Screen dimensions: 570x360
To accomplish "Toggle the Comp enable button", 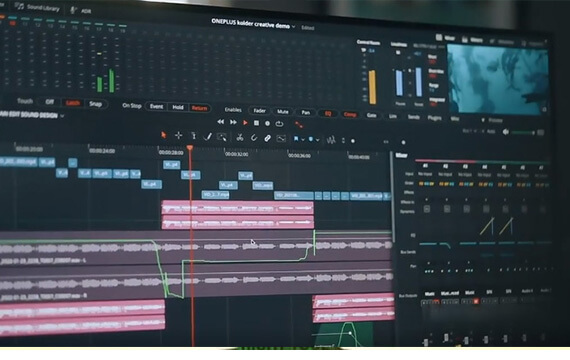I will point(350,114).
